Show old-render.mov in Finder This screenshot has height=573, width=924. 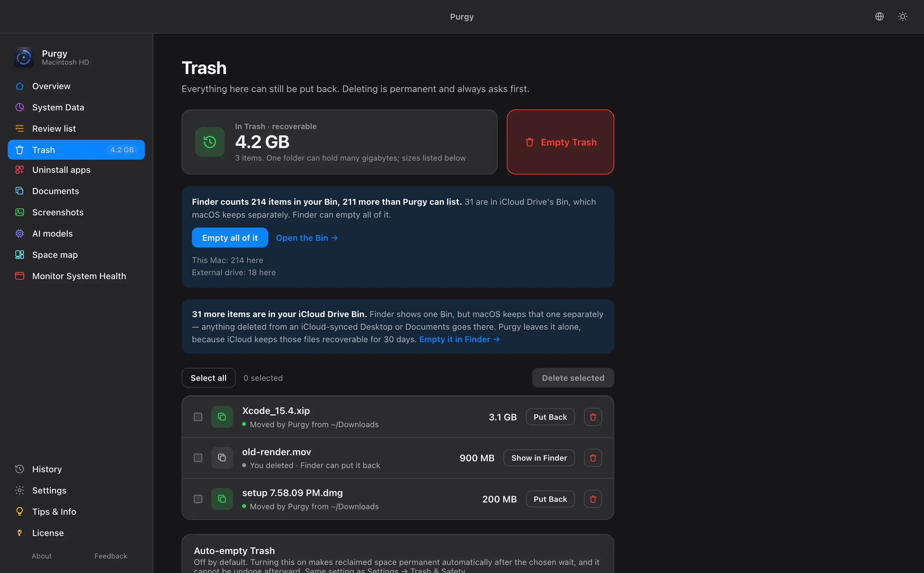pos(539,458)
